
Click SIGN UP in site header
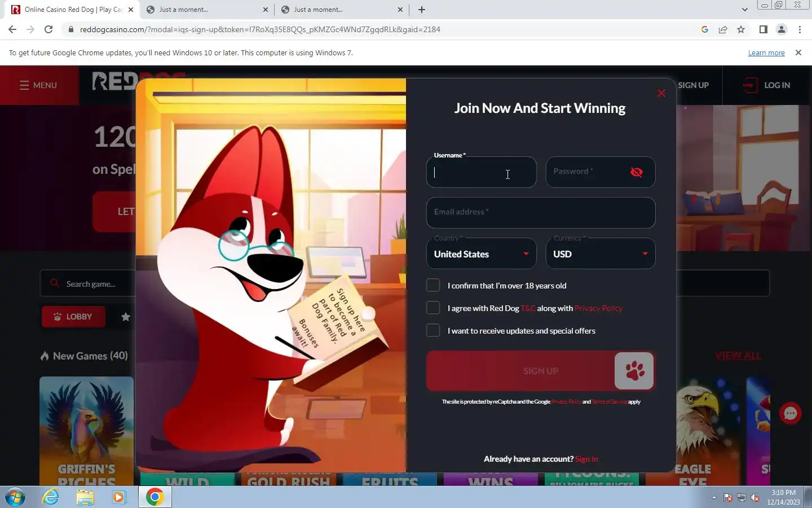[x=693, y=85]
